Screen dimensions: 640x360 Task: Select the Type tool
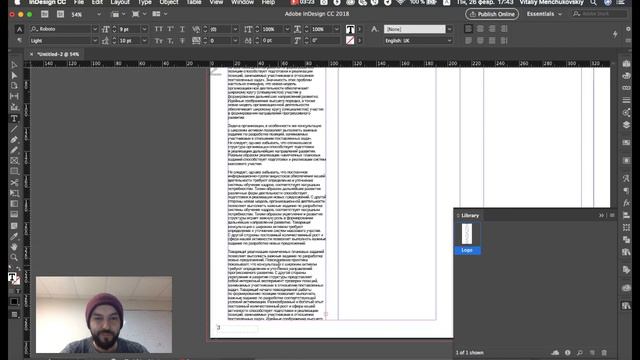click(x=14, y=118)
